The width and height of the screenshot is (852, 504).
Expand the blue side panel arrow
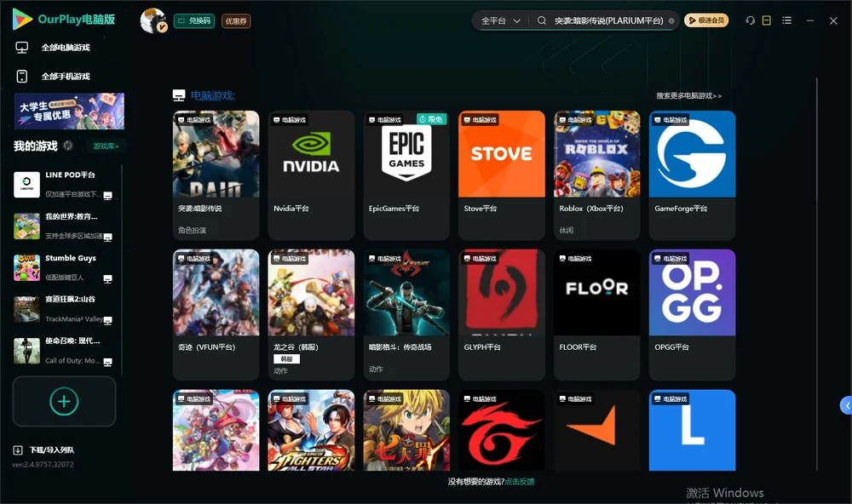[846, 406]
